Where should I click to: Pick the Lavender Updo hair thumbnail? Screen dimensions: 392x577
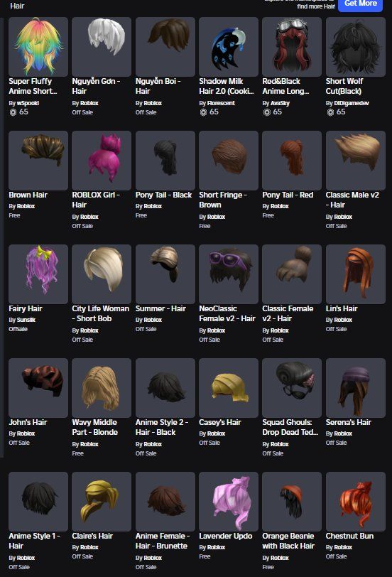coord(229,502)
